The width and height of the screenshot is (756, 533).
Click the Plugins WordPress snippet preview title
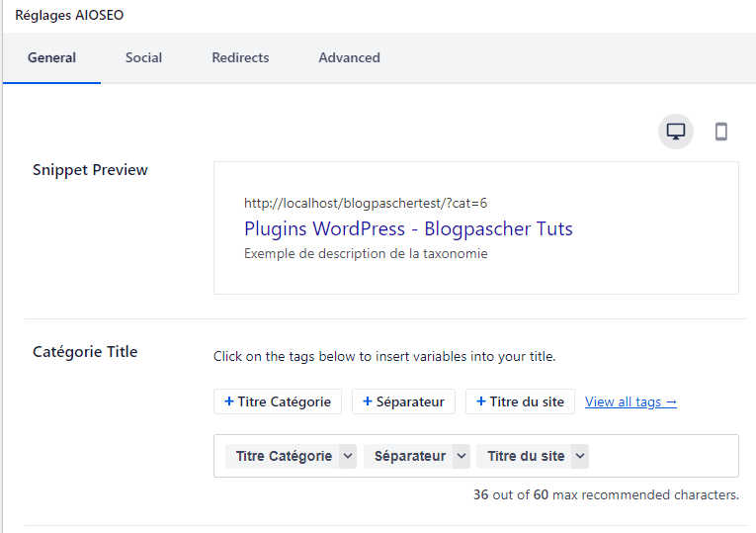408,228
